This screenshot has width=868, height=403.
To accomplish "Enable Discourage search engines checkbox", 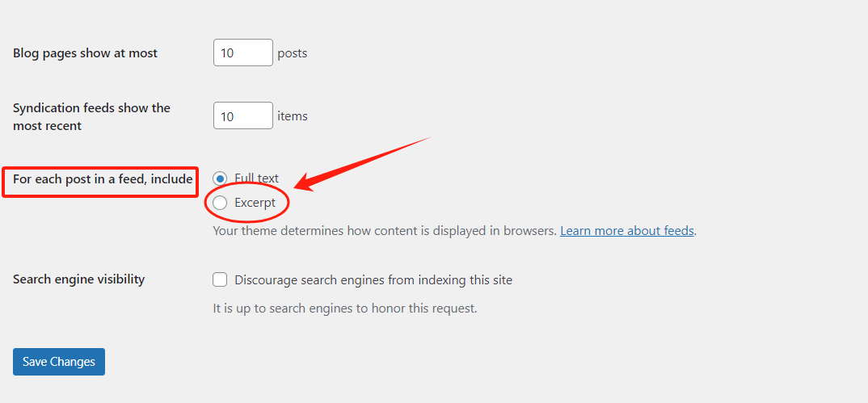I will (x=220, y=280).
